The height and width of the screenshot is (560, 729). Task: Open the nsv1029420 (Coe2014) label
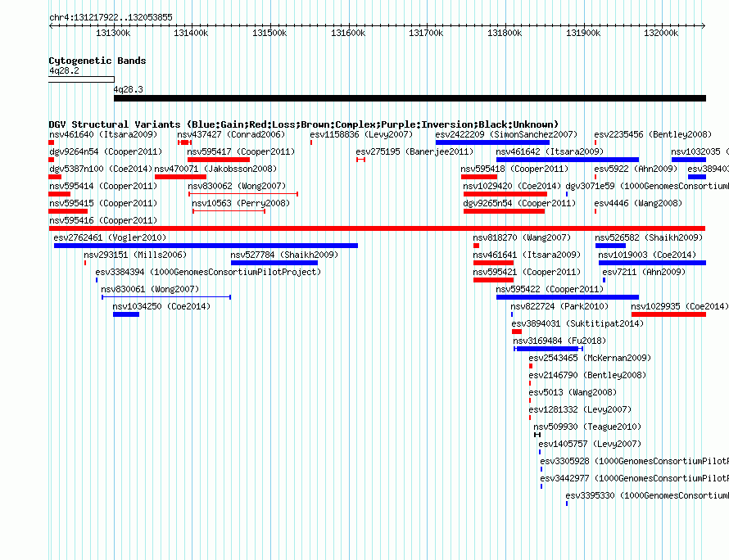pos(512,186)
